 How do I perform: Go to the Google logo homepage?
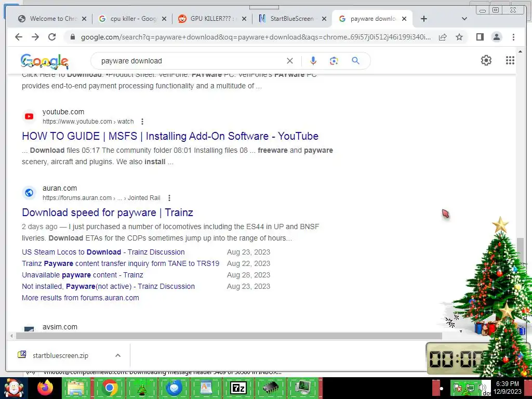pos(45,61)
